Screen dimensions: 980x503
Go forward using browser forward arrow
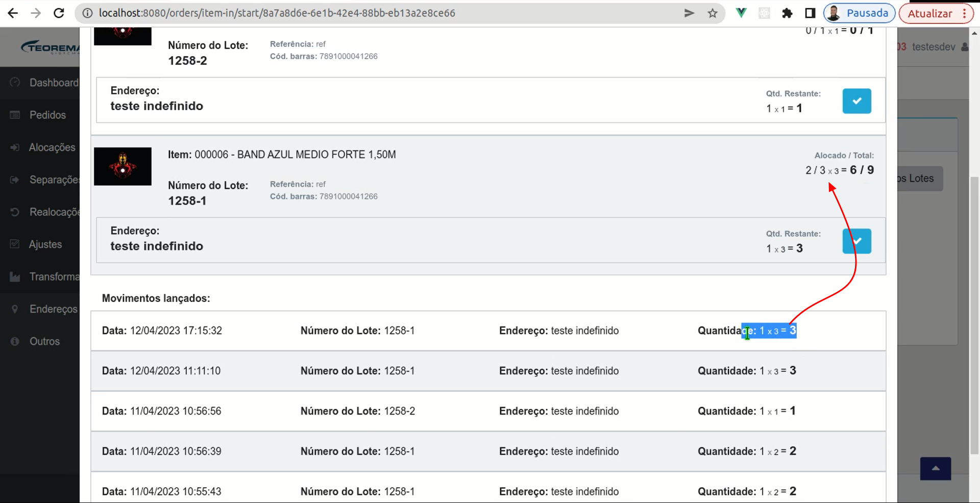click(36, 13)
